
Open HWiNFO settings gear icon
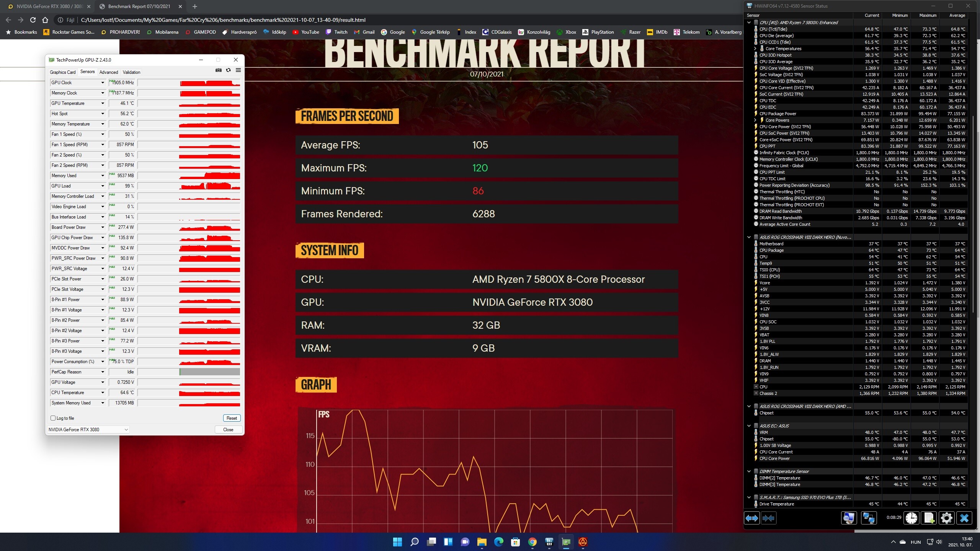946,518
